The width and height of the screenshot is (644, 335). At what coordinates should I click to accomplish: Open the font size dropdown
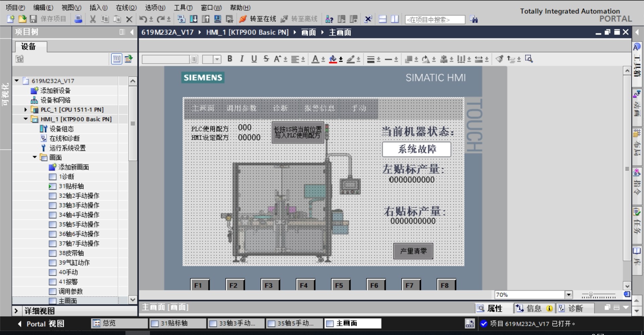click(217, 59)
